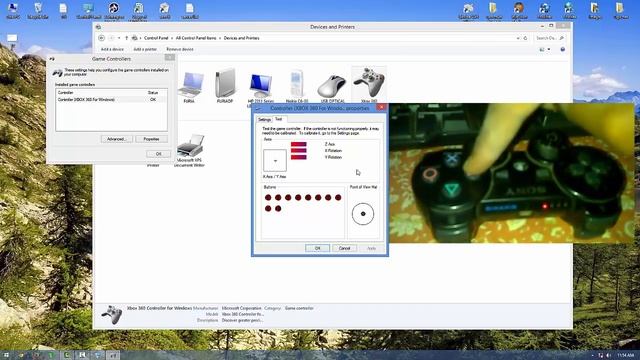
Task: Open the recent locations dropdown beside Forward
Action: pyautogui.click(x=119, y=38)
